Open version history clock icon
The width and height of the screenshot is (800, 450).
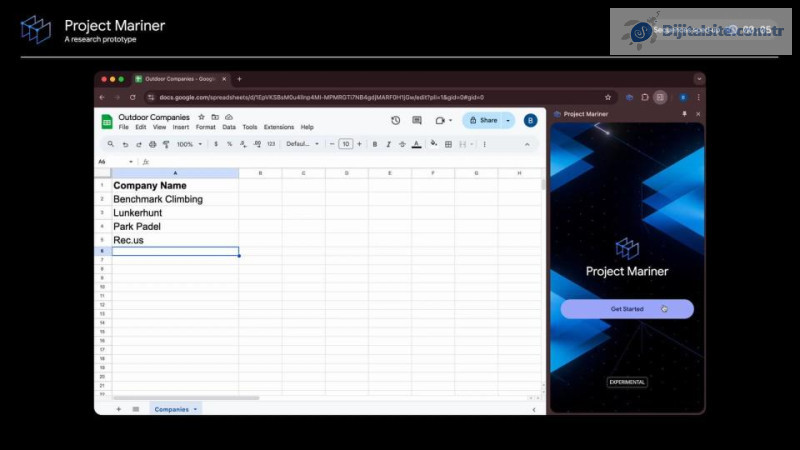click(395, 120)
